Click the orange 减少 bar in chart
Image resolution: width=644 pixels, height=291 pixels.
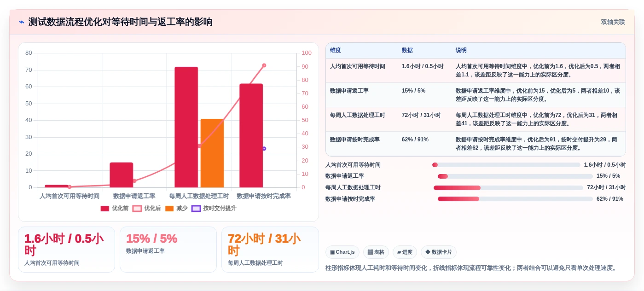pyautogui.click(x=212, y=153)
